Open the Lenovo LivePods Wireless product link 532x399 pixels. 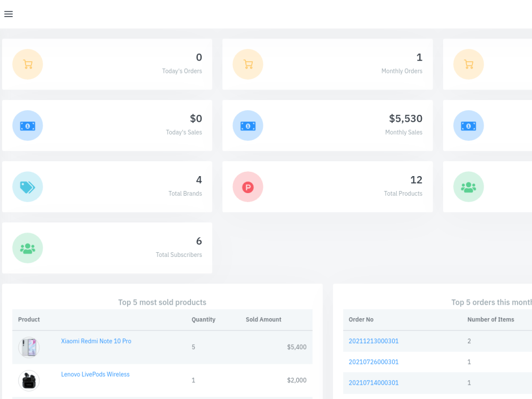[x=95, y=374]
